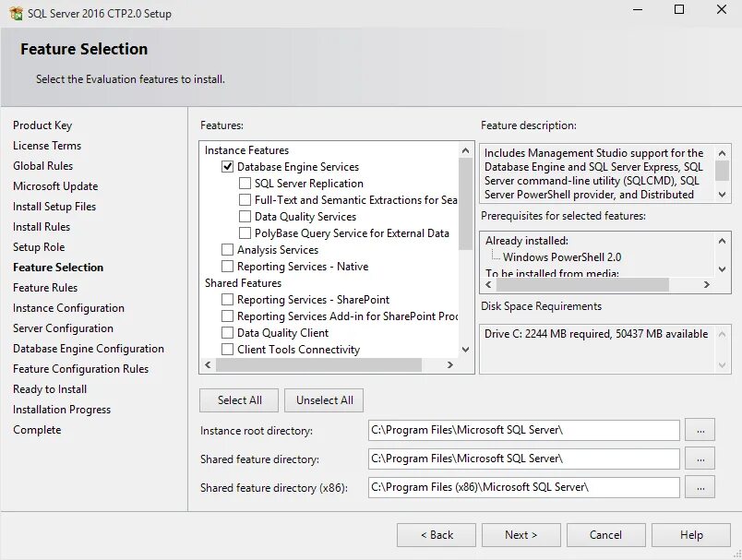This screenshot has width=742, height=560.
Task: Minimize the setup window
Action: point(638,9)
